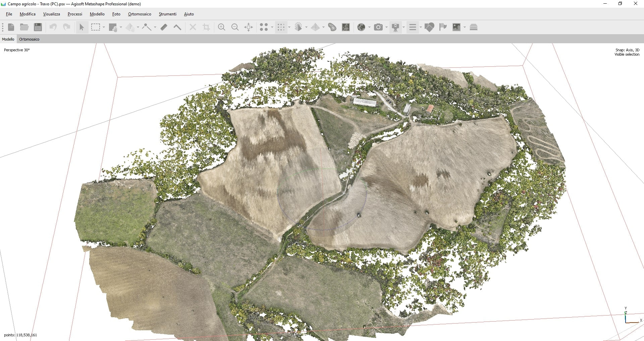Create a new project with the New icon
Image resolution: width=644 pixels, height=341 pixels.
tap(11, 27)
